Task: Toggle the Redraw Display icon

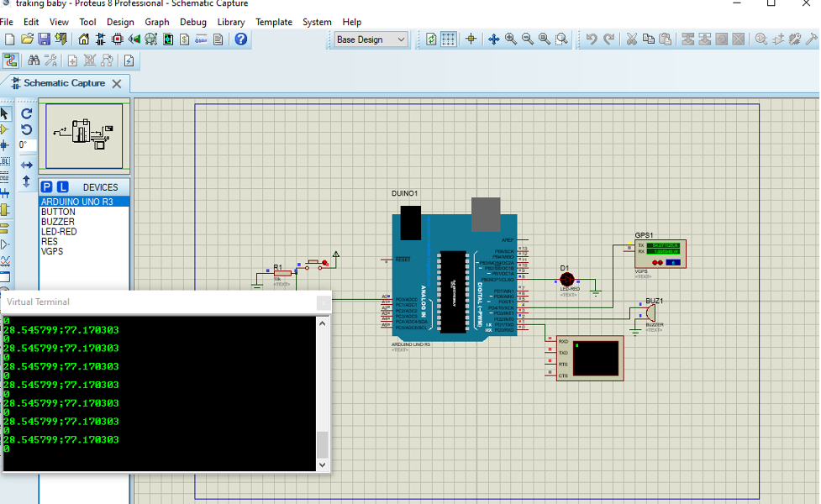Action: (x=429, y=38)
